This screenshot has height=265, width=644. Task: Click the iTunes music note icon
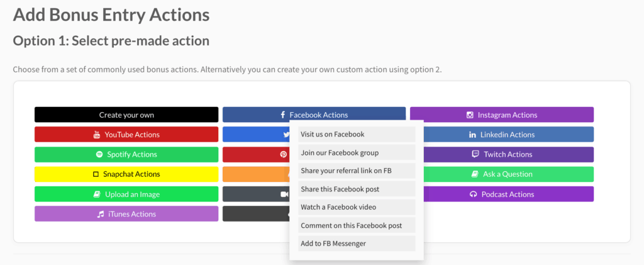click(100, 214)
